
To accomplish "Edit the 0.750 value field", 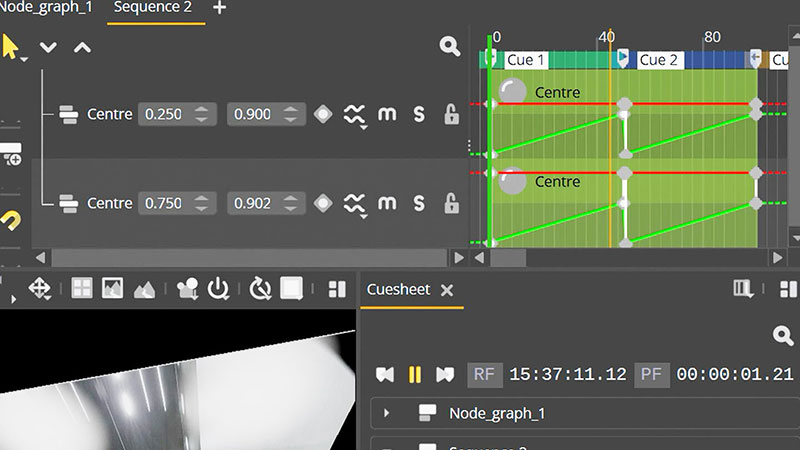I will (177, 204).
